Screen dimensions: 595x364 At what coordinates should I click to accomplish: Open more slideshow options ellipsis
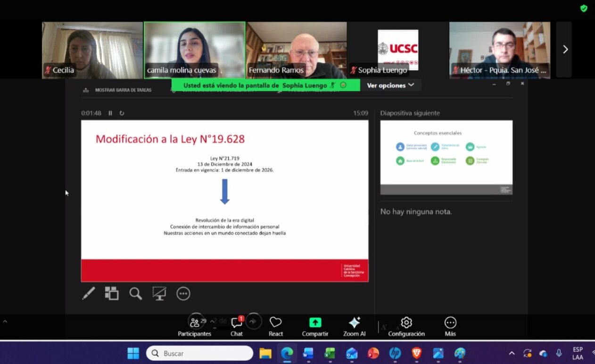click(x=183, y=294)
